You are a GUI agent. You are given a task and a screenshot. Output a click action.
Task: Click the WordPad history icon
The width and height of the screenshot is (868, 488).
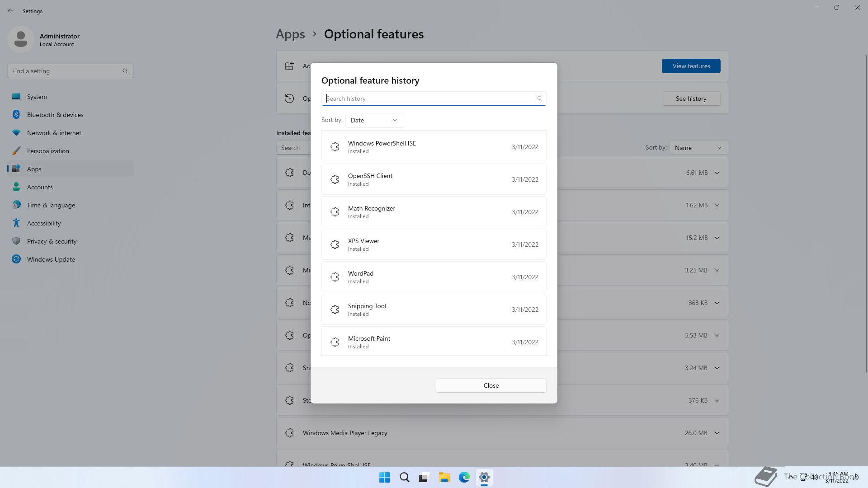coord(335,277)
